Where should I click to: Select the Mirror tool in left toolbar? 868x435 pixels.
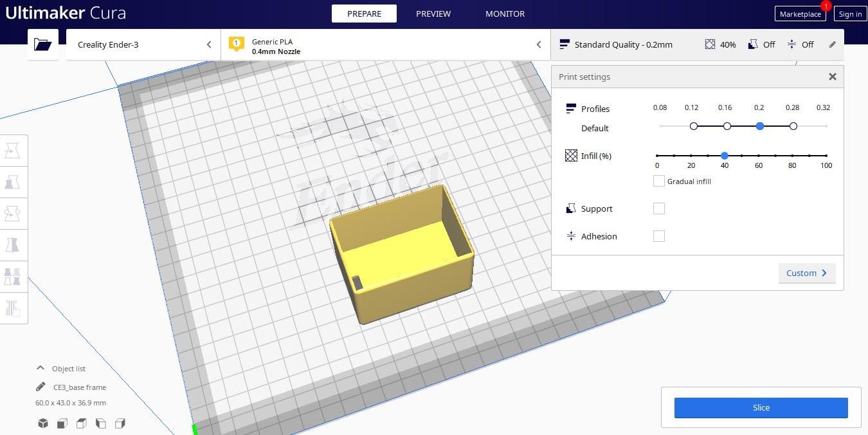click(12, 245)
